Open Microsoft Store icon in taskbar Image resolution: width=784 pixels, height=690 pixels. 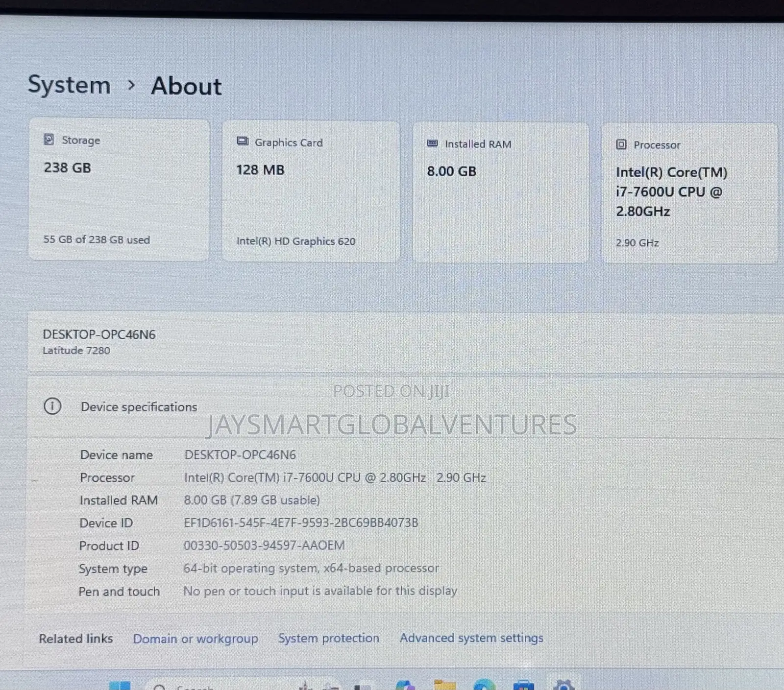(x=523, y=685)
